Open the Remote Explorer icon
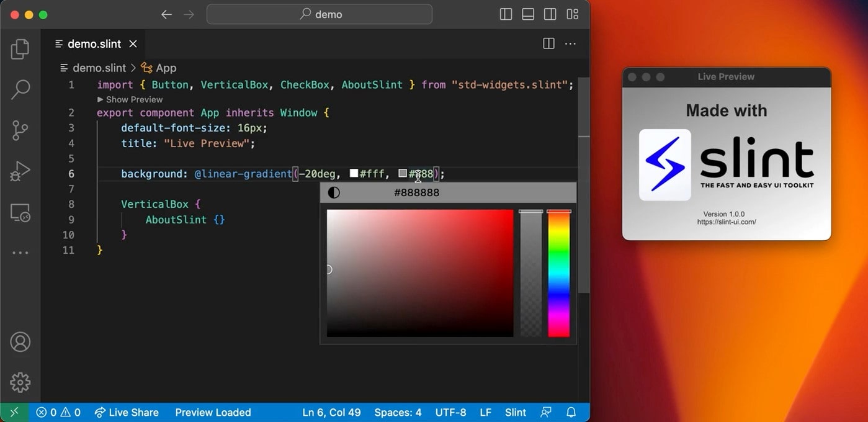Screen dimensions: 868x422 [20, 213]
